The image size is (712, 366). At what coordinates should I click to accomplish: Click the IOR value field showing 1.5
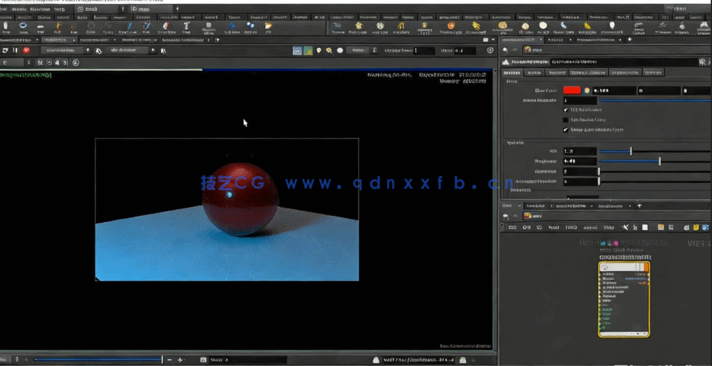coord(580,151)
